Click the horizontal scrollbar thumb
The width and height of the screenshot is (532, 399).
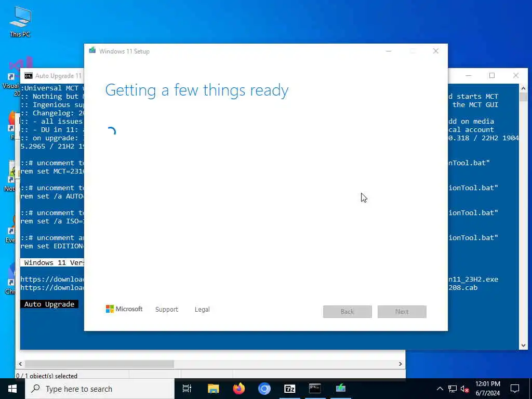pos(99,364)
